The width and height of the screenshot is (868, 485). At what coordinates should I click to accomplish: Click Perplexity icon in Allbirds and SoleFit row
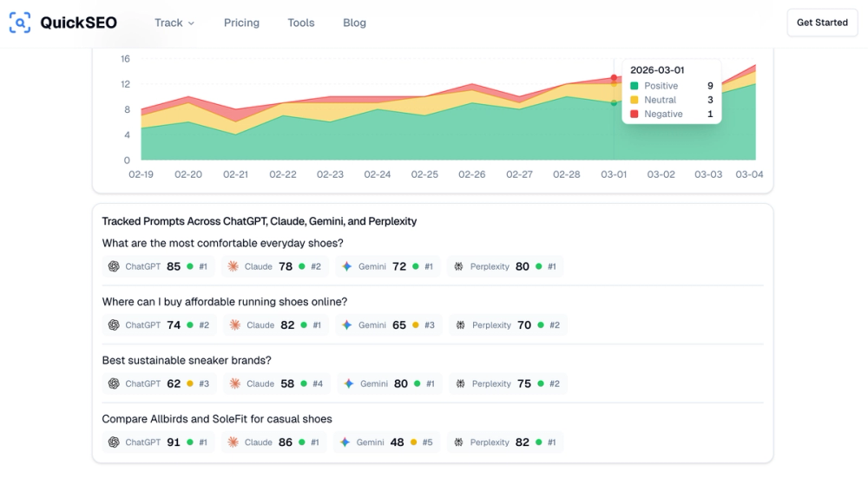tap(458, 442)
